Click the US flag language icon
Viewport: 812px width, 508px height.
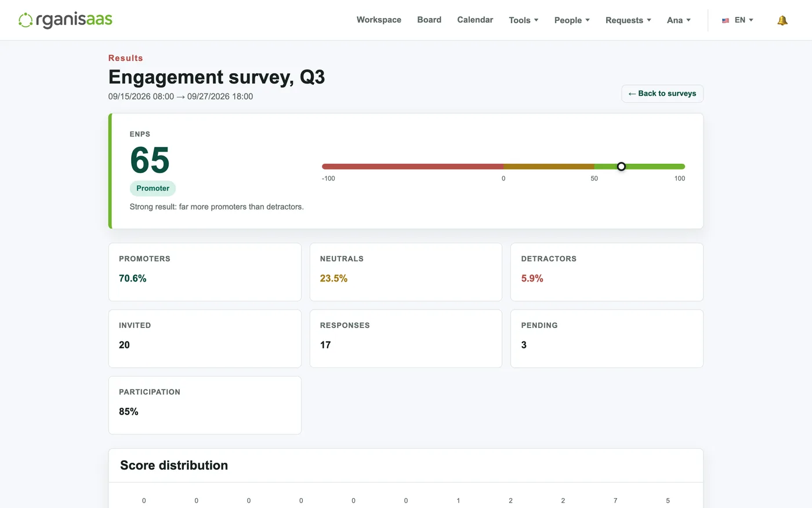click(726, 20)
